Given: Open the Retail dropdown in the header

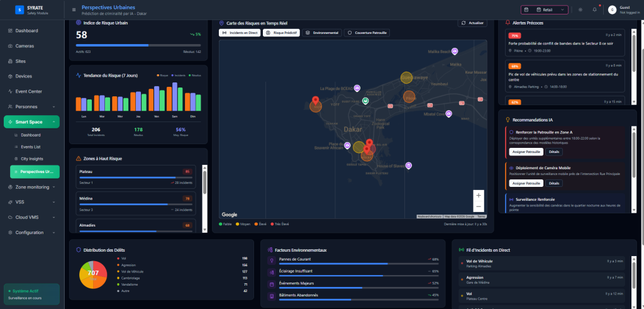Looking at the screenshot, I should point(545,9).
